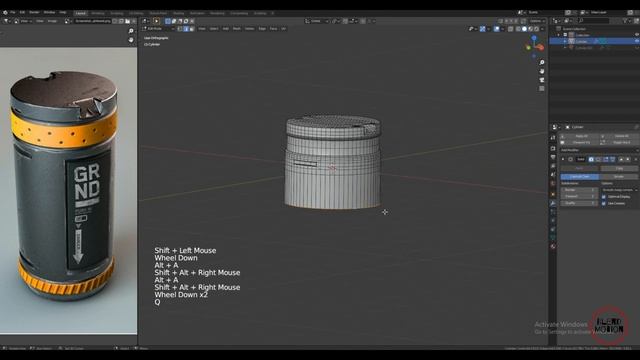
Task: Adjust Render subdivisions field
Action: (x=578, y=190)
